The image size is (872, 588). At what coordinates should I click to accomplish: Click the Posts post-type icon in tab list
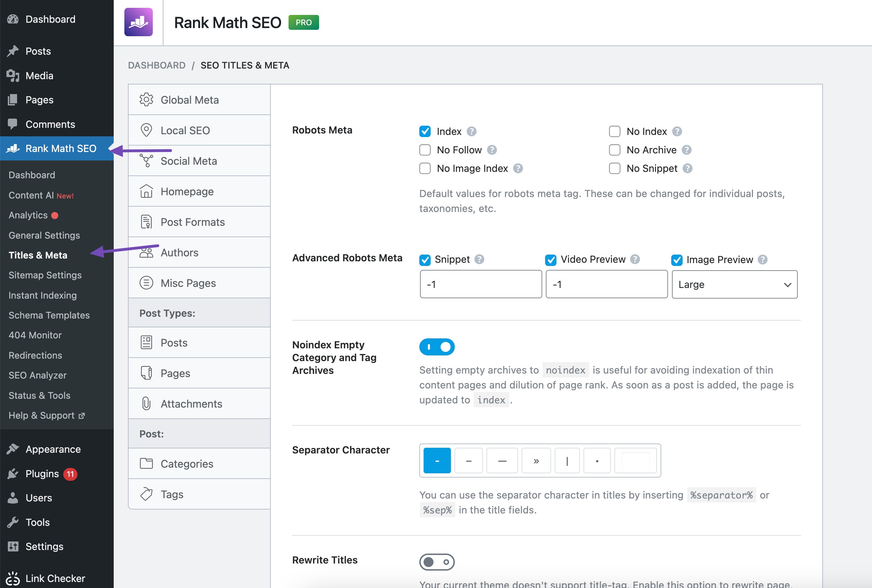[x=146, y=342]
